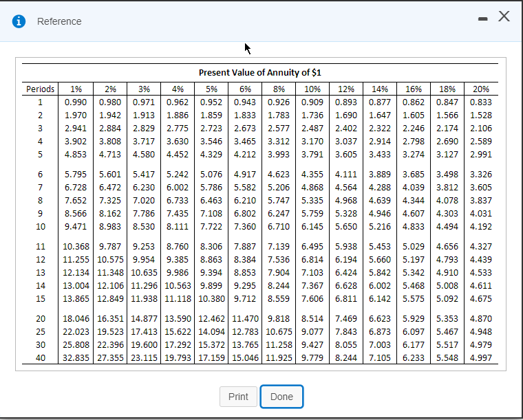The image size is (523, 420).
Task: Click the Print button
Action: [x=238, y=397]
